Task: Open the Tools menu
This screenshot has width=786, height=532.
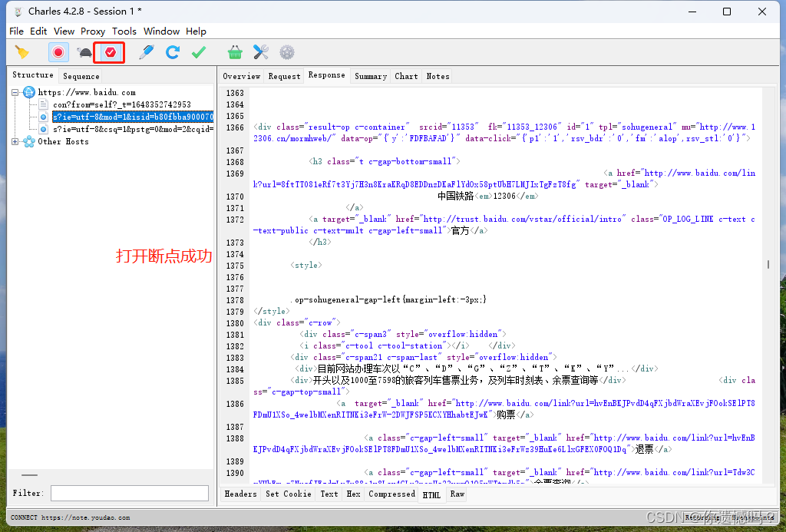Action: [124, 31]
